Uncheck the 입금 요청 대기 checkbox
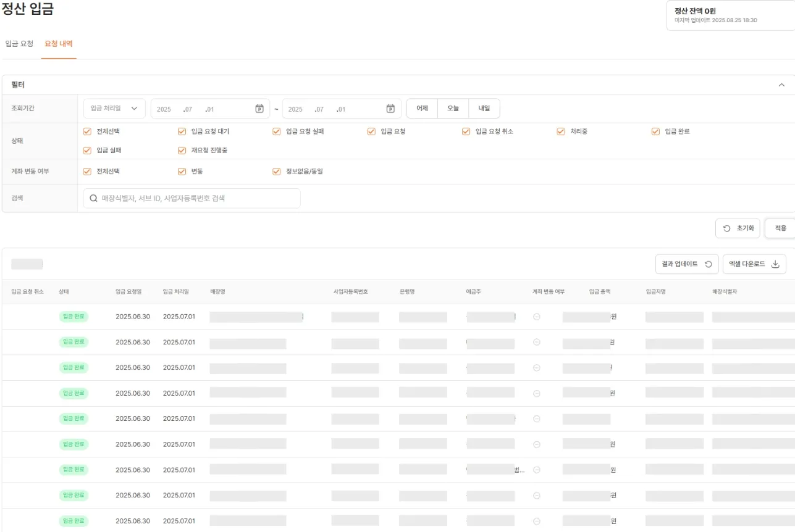 pyautogui.click(x=182, y=131)
